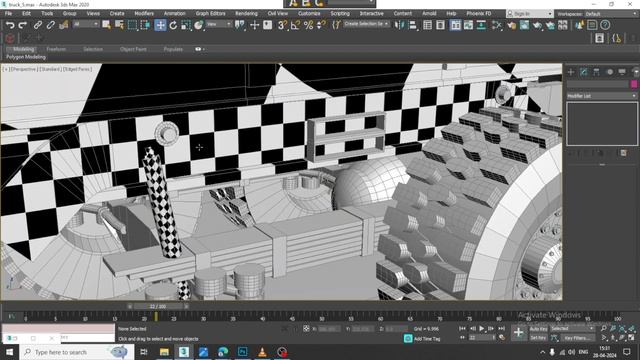Click the Bind to Space Warp icon
This screenshot has width=640, height=360.
[64, 25]
